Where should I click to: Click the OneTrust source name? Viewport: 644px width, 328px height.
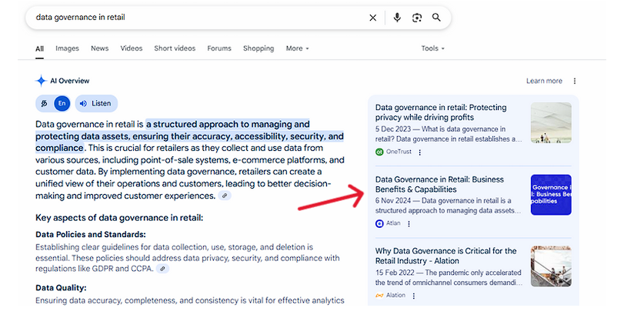(399, 152)
